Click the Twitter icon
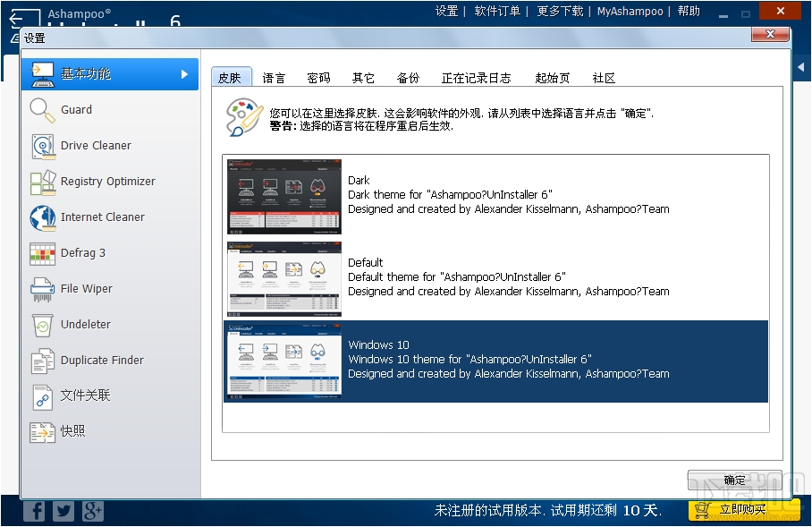Image resolution: width=812 pixels, height=527 pixels. point(63,510)
